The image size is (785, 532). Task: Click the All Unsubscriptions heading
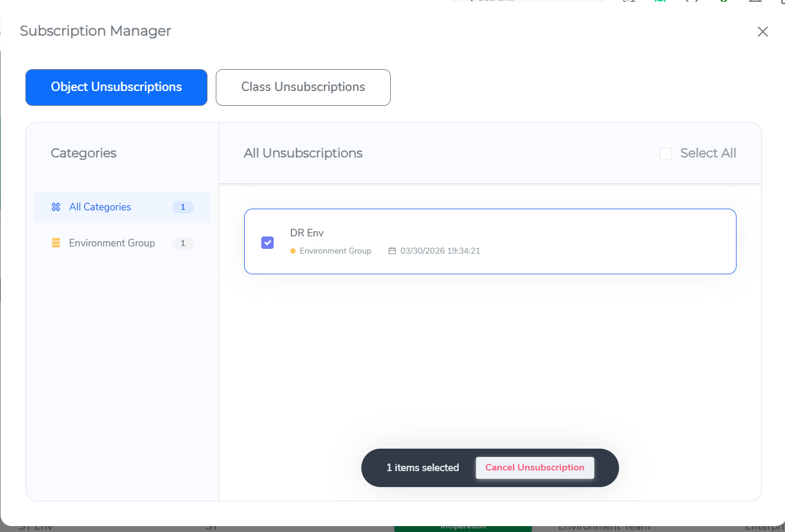click(x=303, y=153)
